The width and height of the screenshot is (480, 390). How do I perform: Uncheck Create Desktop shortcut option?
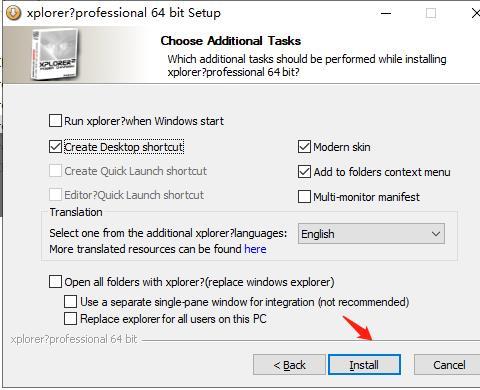(55, 147)
